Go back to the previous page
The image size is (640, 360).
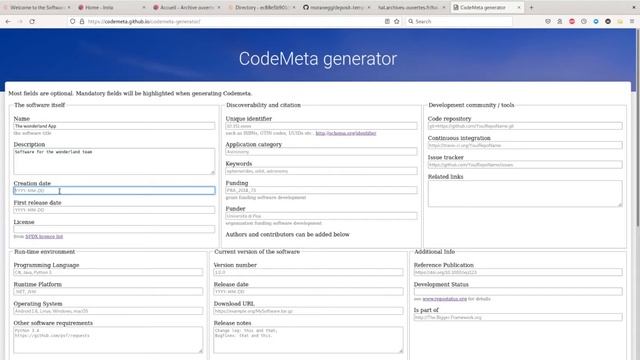pos(8,21)
